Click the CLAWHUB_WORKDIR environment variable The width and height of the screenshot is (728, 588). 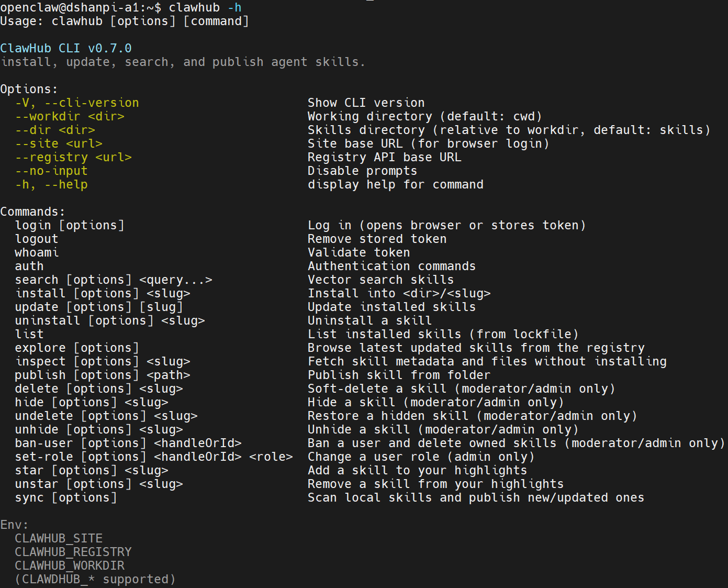click(70, 566)
